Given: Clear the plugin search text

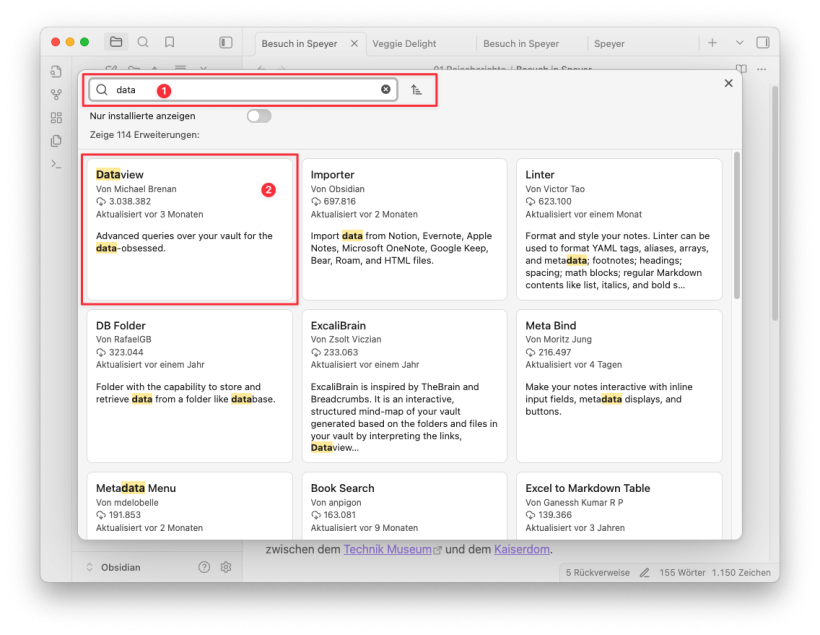Looking at the screenshot, I should click(386, 90).
